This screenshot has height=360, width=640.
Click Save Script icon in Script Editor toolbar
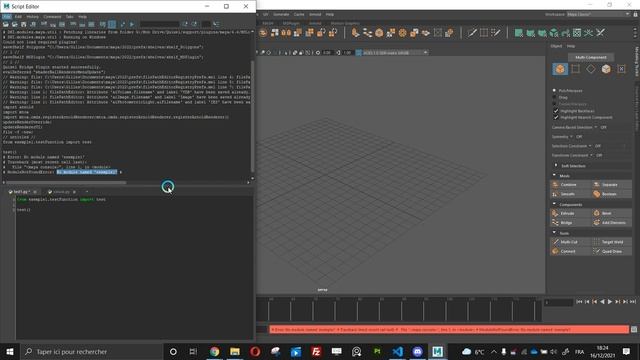pos(24,24)
